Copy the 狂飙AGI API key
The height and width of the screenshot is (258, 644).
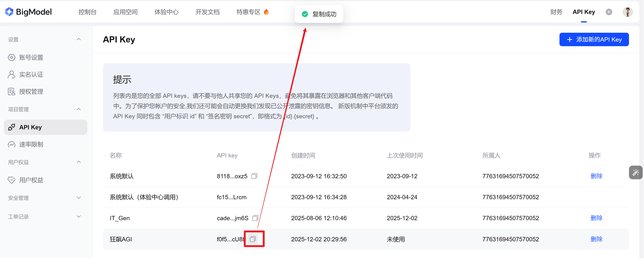(x=253, y=239)
